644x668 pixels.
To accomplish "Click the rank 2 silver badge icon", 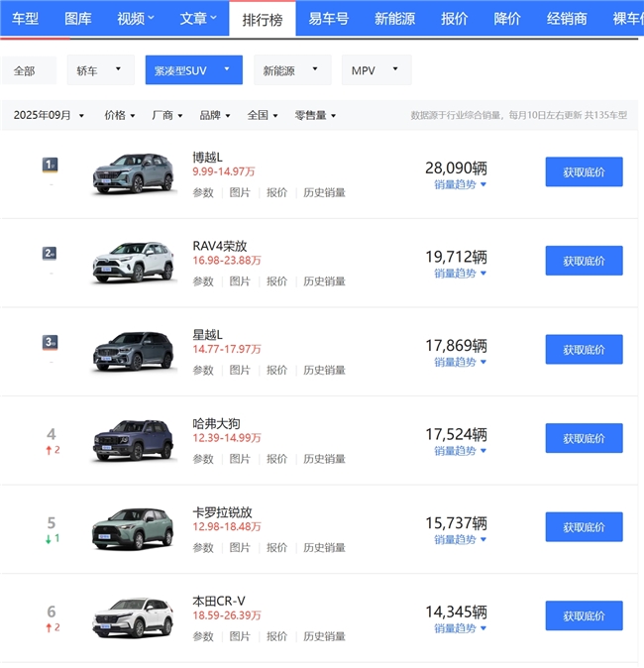I will [50, 254].
